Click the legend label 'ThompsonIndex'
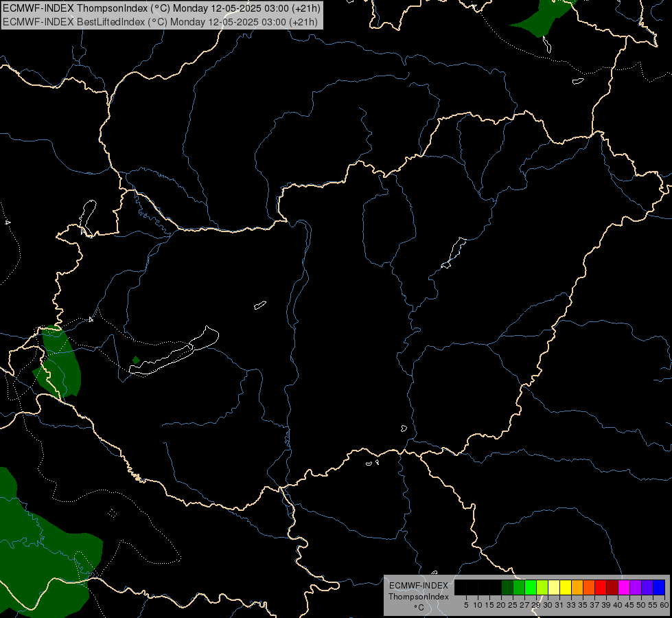Image resolution: width=672 pixels, height=618 pixels. point(418,597)
